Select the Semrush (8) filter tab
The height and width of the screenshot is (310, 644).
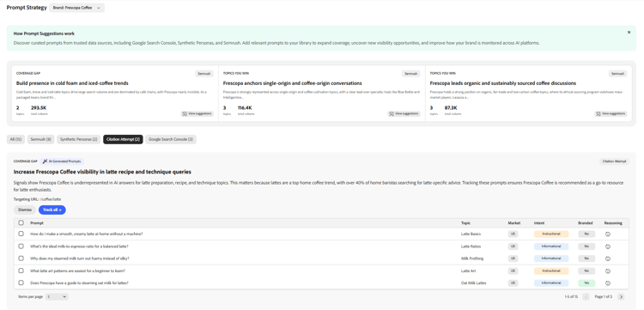[x=40, y=140]
